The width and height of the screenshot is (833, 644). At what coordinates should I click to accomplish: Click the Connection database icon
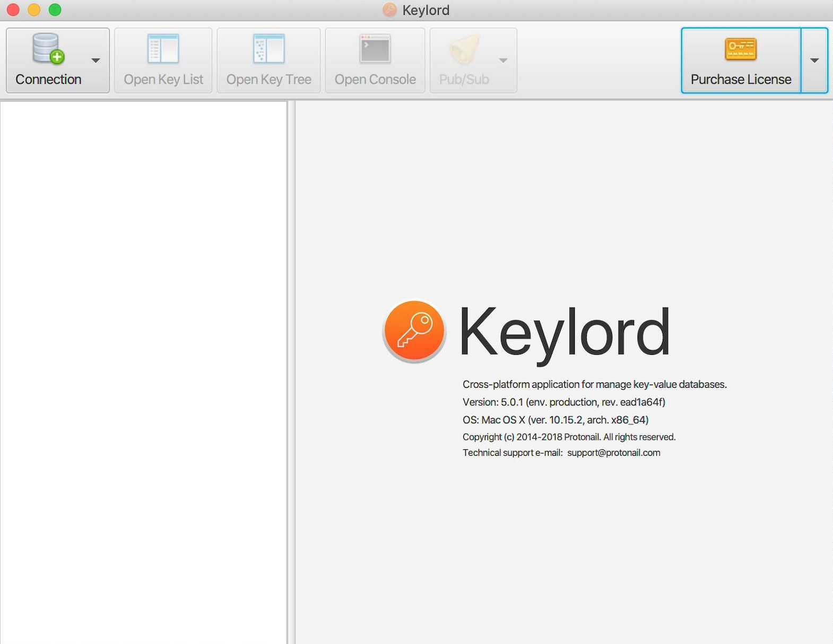[x=48, y=49]
